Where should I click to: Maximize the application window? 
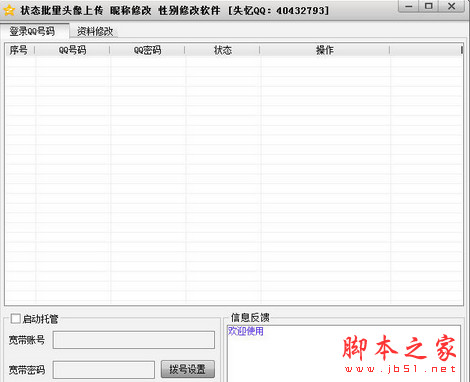[429, 7]
